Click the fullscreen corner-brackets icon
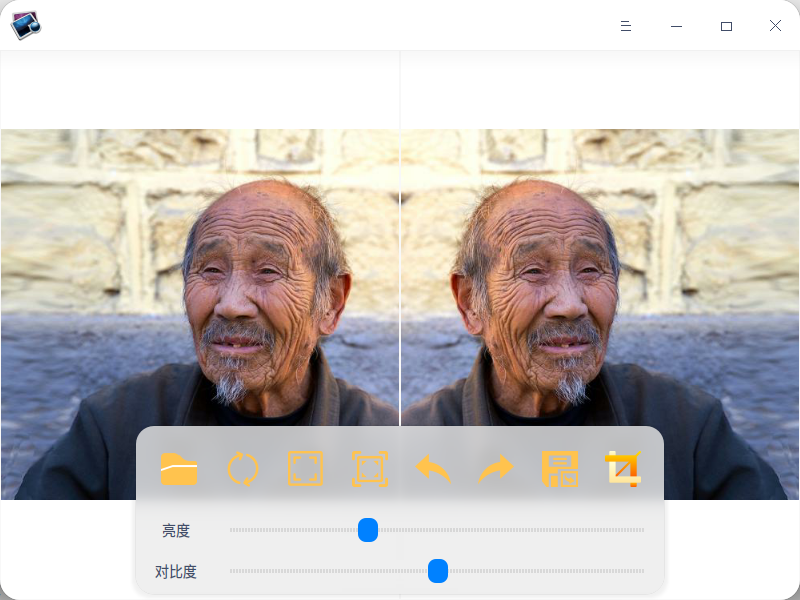This screenshot has height=600, width=800. coord(305,468)
